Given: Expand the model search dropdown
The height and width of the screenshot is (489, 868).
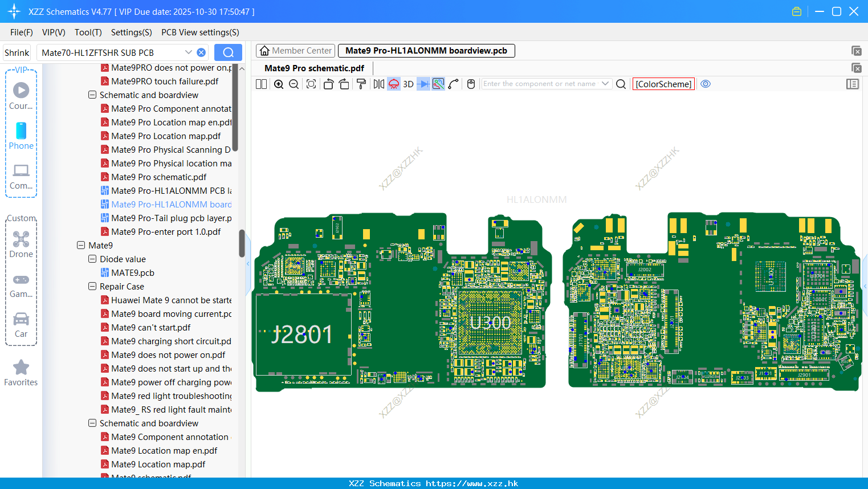Looking at the screenshot, I should (189, 52).
